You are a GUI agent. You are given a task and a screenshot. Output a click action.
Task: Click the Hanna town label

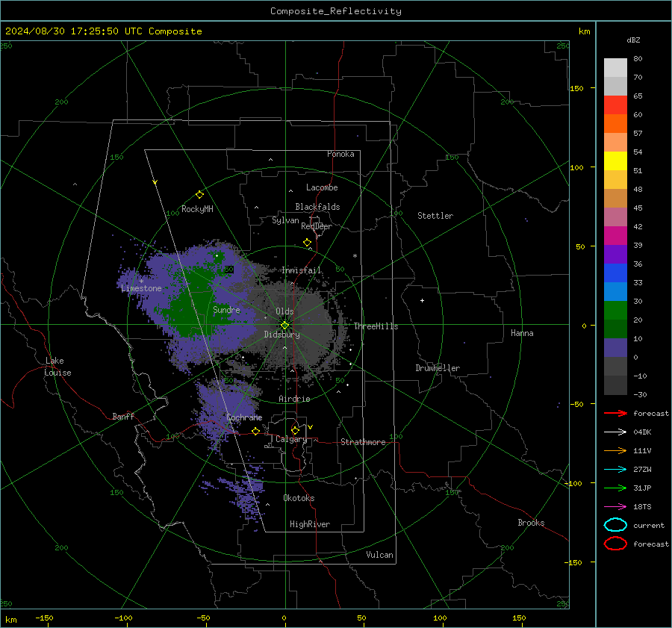(x=522, y=333)
